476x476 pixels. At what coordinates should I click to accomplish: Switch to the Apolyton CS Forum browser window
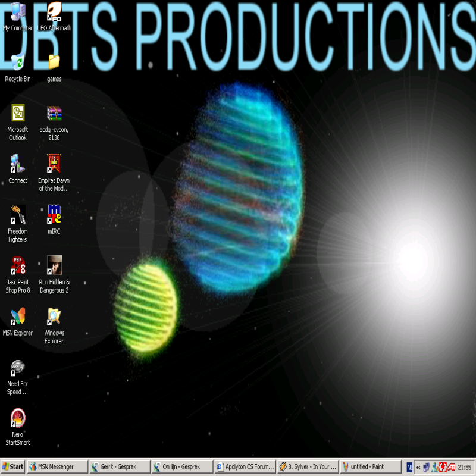pyautogui.click(x=245, y=467)
